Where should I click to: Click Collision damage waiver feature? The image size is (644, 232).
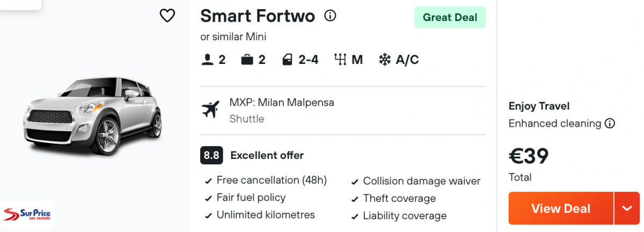pyautogui.click(x=422, y=181)
